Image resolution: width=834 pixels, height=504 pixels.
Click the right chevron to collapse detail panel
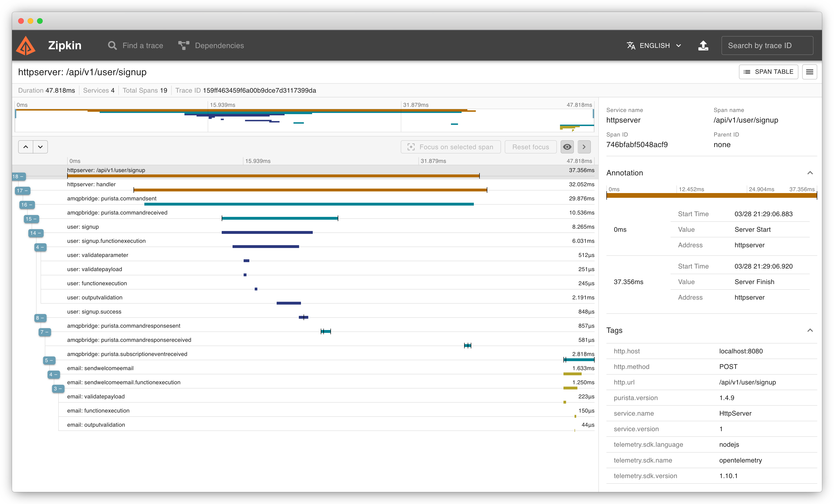coord(584,147)
